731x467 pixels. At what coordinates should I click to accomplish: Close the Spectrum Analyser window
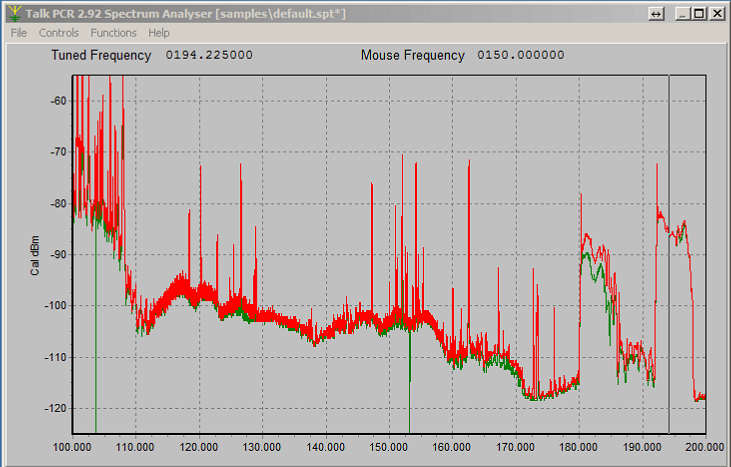click(x=717, y=14)
